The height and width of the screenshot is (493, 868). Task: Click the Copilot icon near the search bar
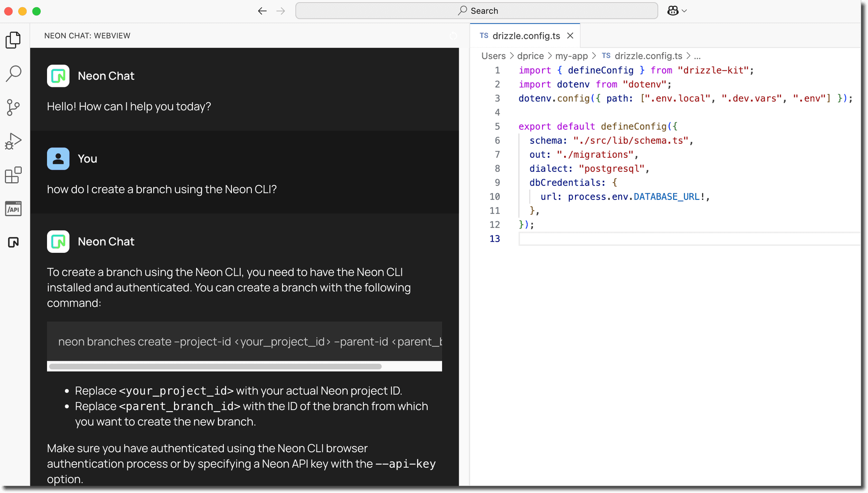[673, 10]
